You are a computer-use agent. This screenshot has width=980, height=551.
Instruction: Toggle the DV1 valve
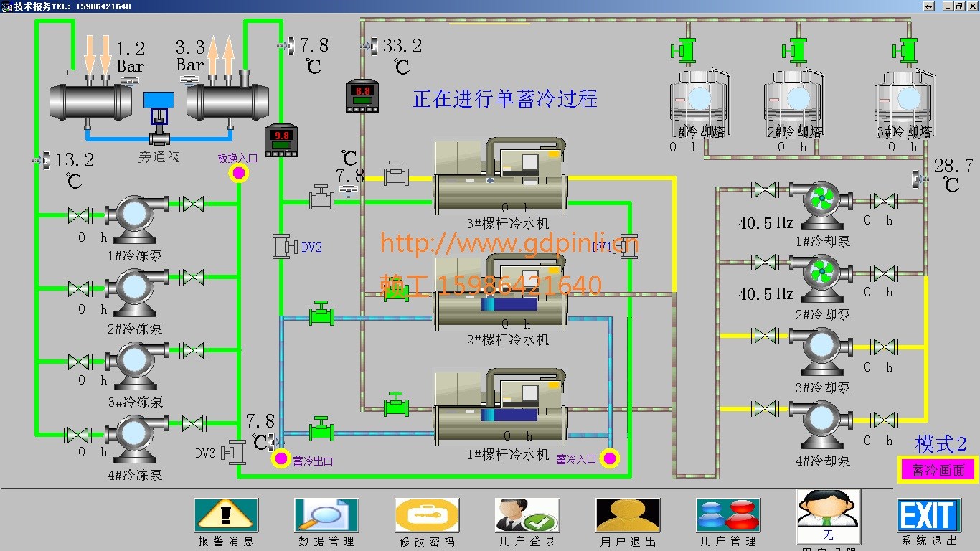click(628, 246)
